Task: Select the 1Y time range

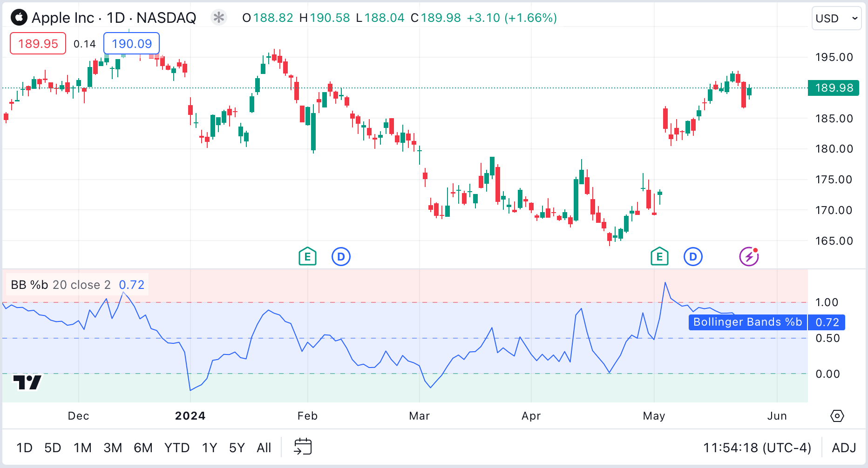Action: pos(210,448)
